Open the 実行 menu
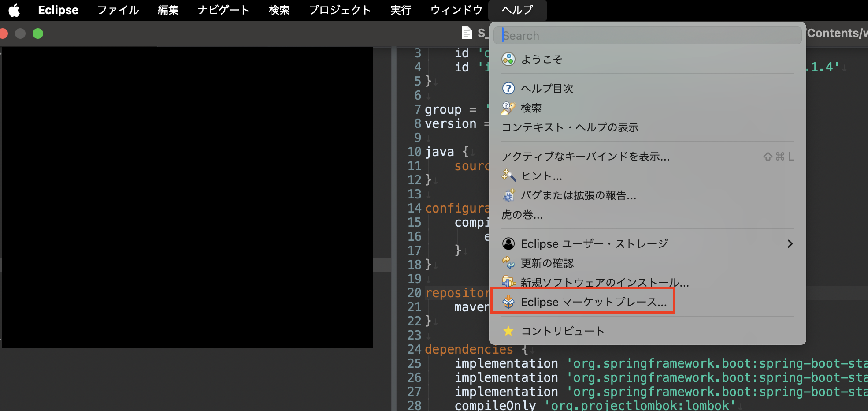This screenshot has width=868, height=411. pyautogui.click(x=400, y=10)
